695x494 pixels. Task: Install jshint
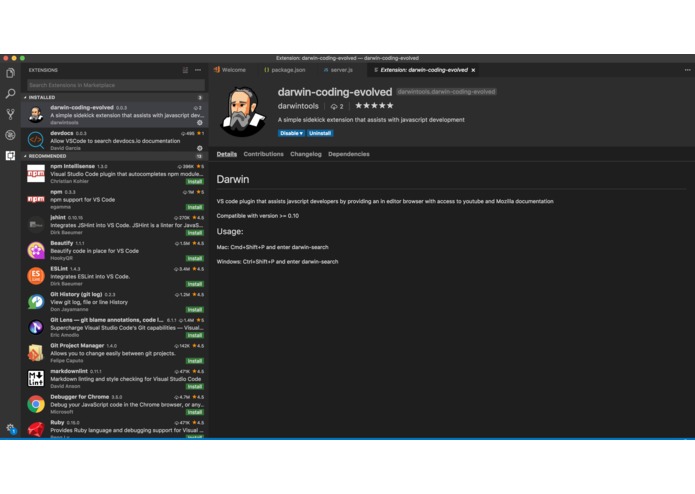point(195,233)
